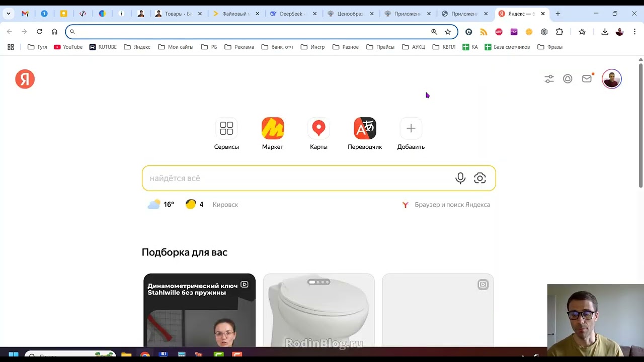Screen dimensions: 644x362
Task: Open the Stahlwille torque wrench video card
Action: pyautogui.click(x=199, y=310)
